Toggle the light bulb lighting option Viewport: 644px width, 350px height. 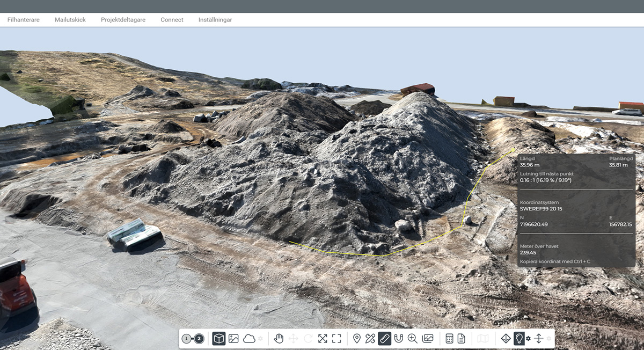pyautogui.click(x=519, y=339)
